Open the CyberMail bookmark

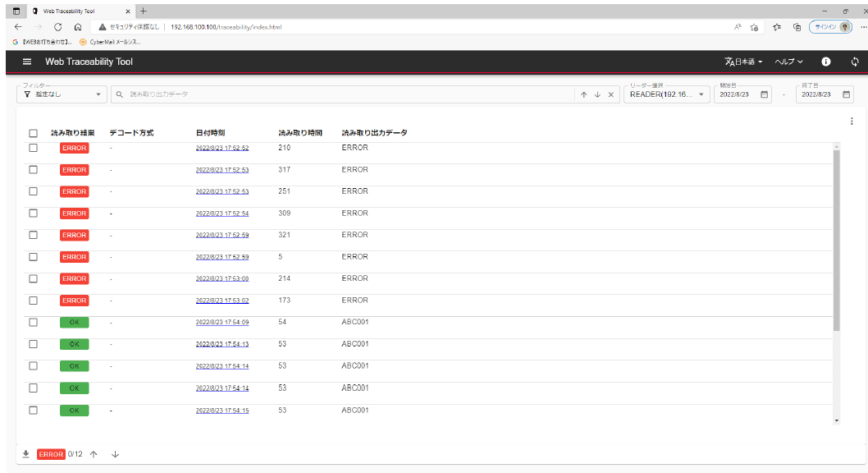coord(110,42)
